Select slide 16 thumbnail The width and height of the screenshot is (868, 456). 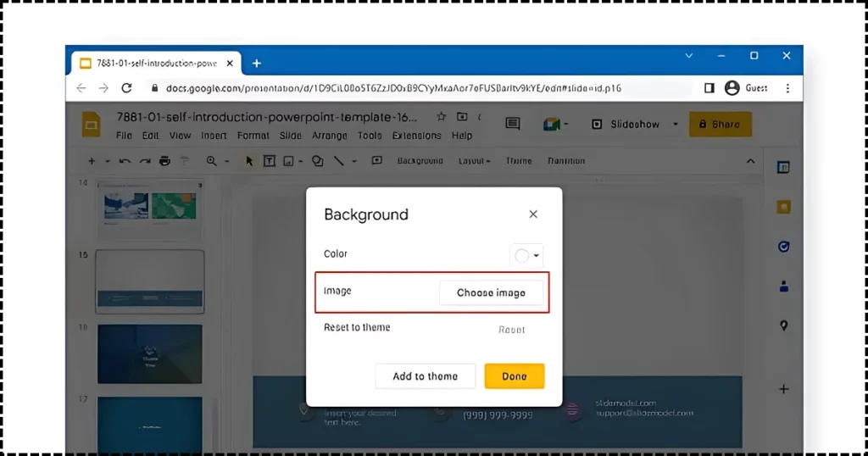pyautogui.click(x=150, y=354)
